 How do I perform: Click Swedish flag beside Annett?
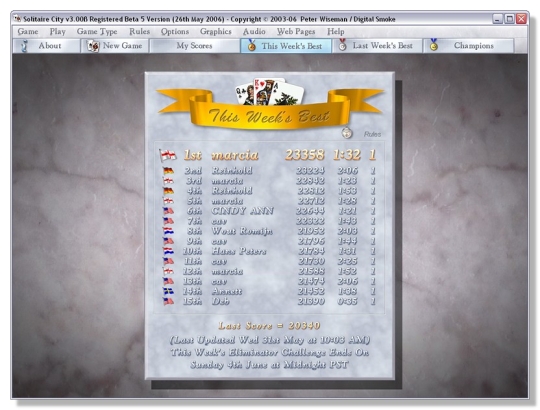click(x=168, y=292)
